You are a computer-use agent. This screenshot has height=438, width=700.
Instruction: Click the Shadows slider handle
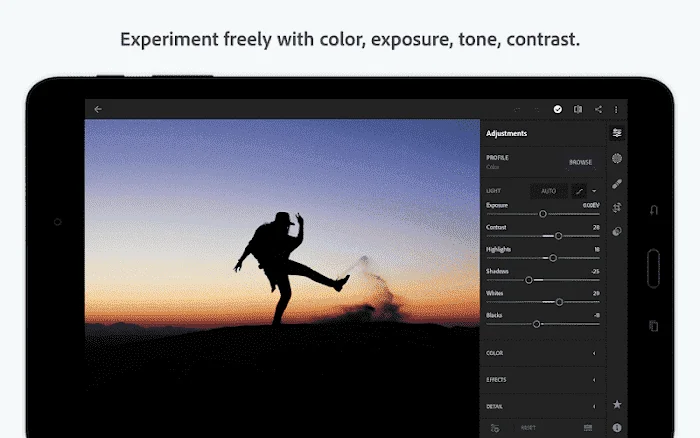pyautogui.click(x=529, y=280)
